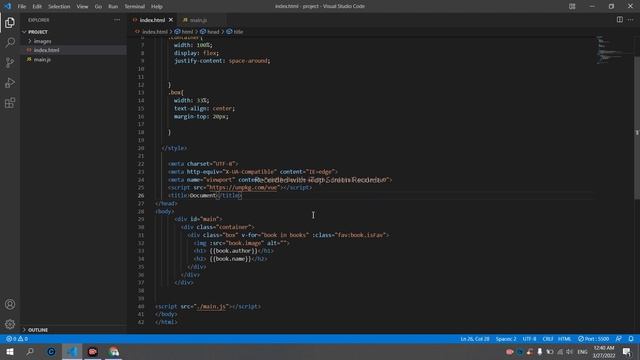Click the volume icon in system tray

click(x=570, y=351)
